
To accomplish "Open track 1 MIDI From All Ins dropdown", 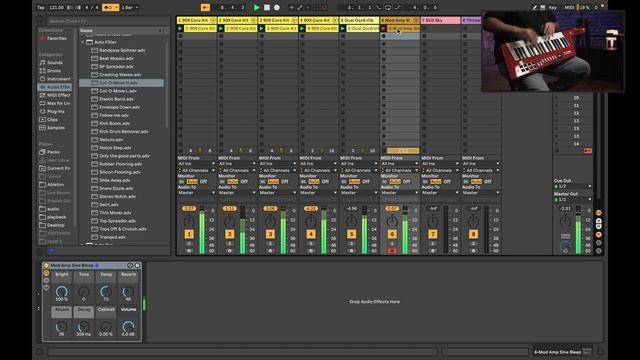I will (x=196, y=164).
